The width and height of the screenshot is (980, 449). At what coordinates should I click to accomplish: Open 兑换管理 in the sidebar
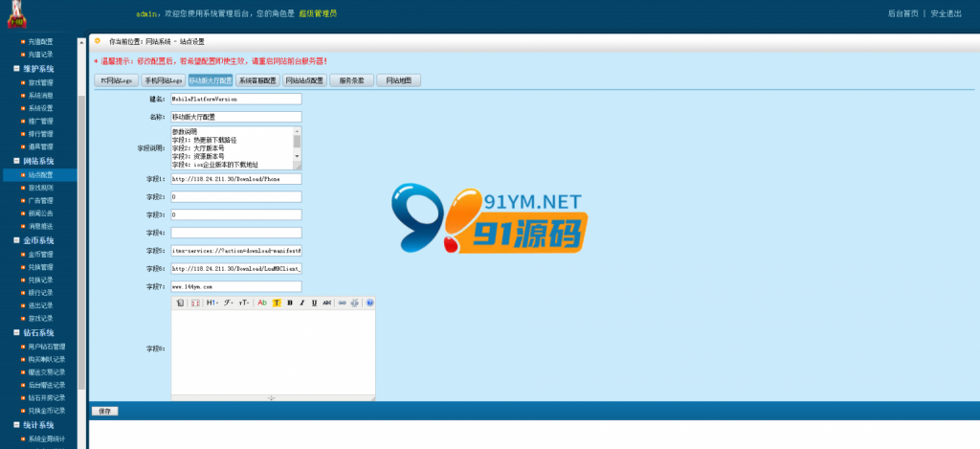tap(40, 267)
